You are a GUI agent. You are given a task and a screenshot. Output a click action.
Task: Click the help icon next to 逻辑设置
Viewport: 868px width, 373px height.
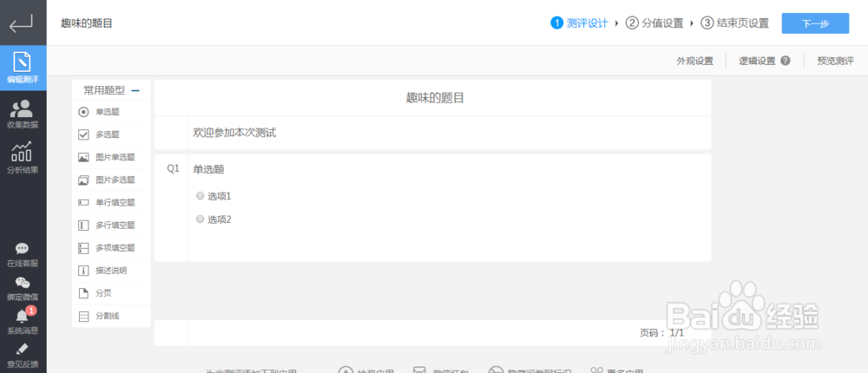coord(785,61)
